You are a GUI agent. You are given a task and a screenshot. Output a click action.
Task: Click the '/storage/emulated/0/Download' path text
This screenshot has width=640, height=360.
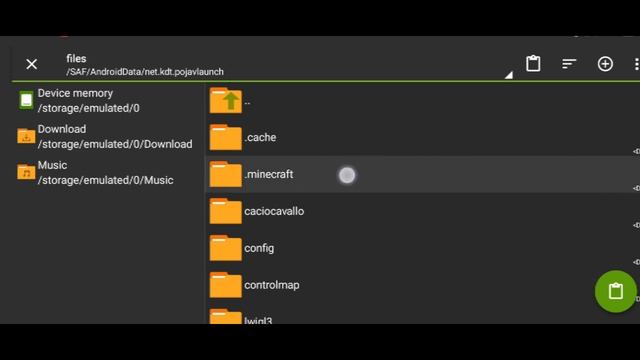(x=115, y=144)
